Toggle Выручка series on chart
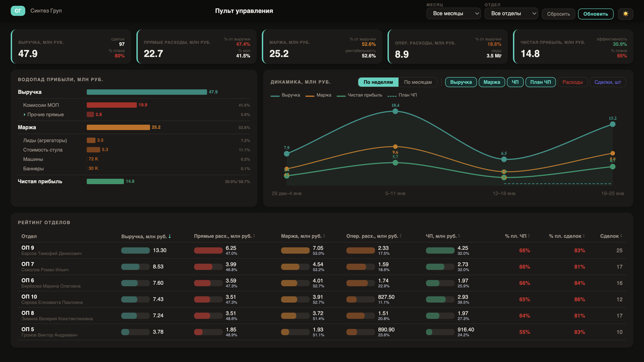 click(461, 82)
